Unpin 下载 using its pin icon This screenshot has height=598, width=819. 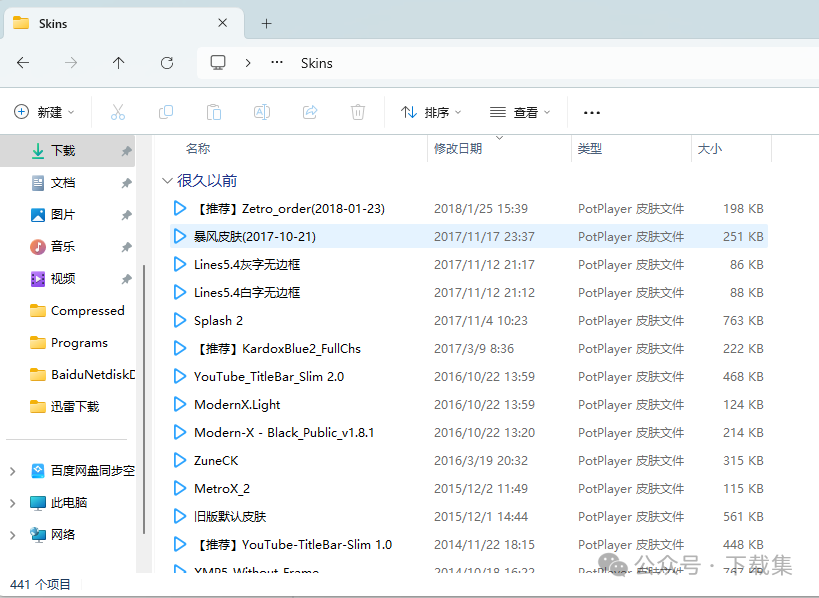tap(126, 151)
